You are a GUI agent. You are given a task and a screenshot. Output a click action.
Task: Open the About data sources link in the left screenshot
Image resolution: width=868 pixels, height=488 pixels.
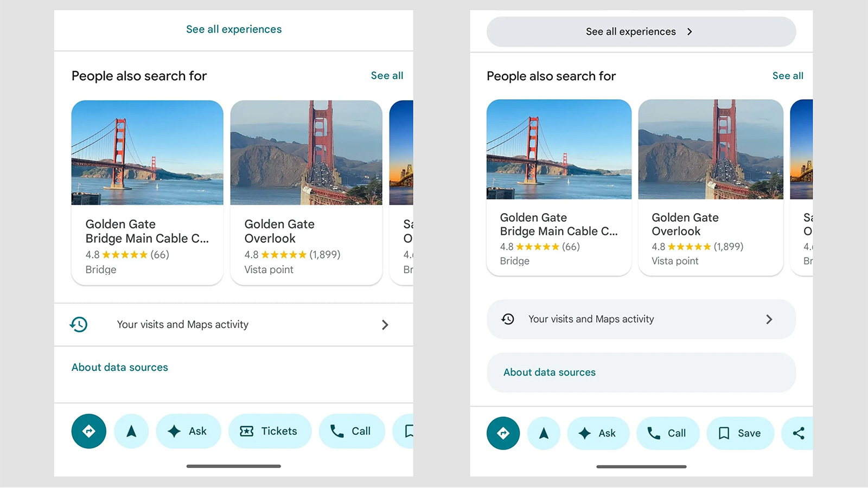(x=120, y=367)
